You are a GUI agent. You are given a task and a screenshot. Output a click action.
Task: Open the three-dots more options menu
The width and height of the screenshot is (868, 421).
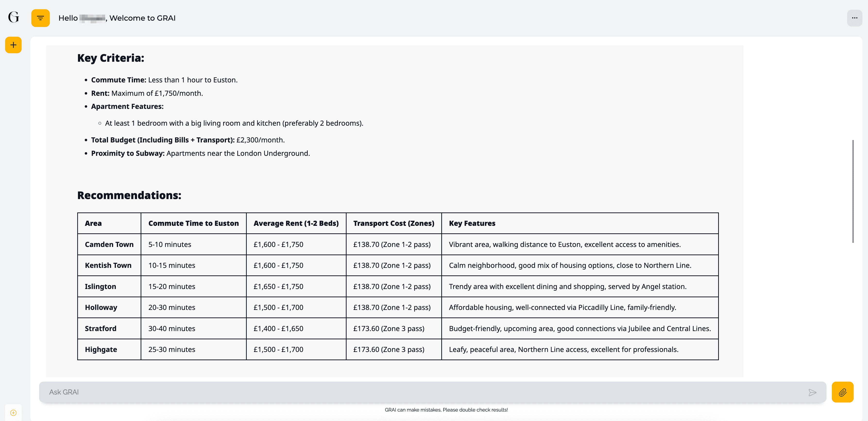854,18
